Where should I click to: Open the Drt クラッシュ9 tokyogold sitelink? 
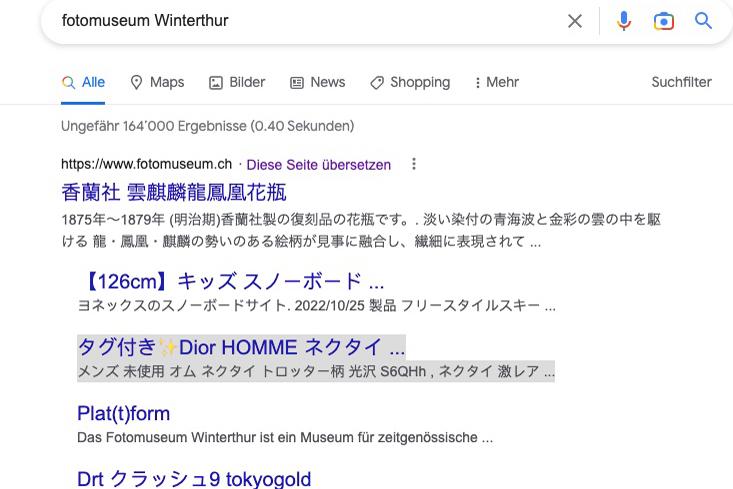tap(194, 479)
